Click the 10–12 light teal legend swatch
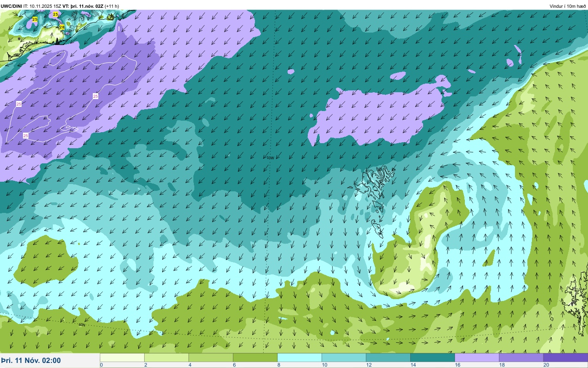Screen dimensions: 588x368 click(344, 357)
